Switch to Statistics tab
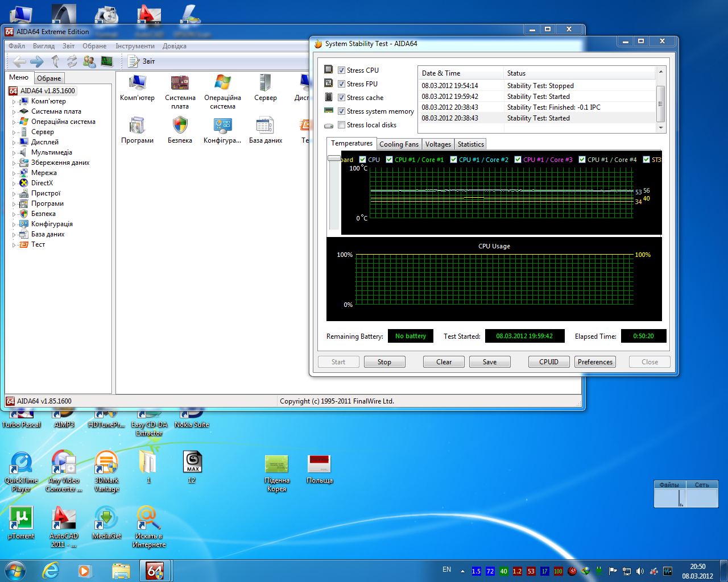 470,144
